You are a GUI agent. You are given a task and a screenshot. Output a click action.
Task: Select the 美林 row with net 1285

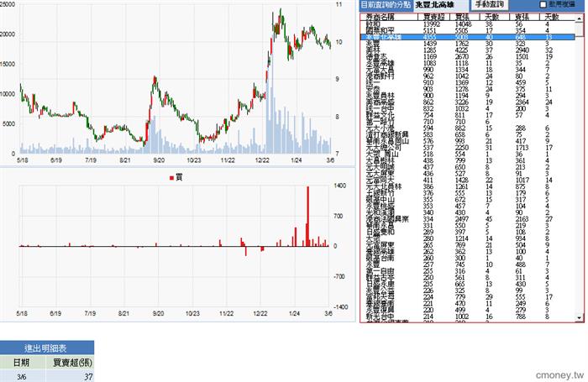click(468, 50)
